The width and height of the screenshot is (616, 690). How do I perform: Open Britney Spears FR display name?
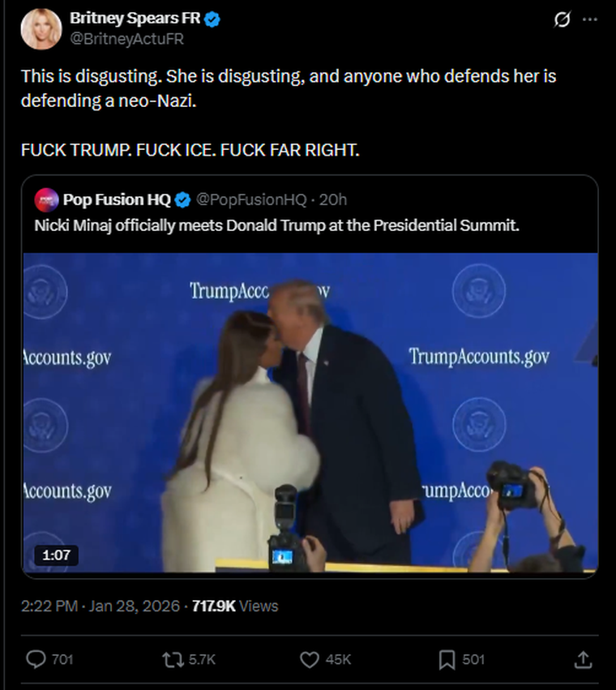[135, 18]
